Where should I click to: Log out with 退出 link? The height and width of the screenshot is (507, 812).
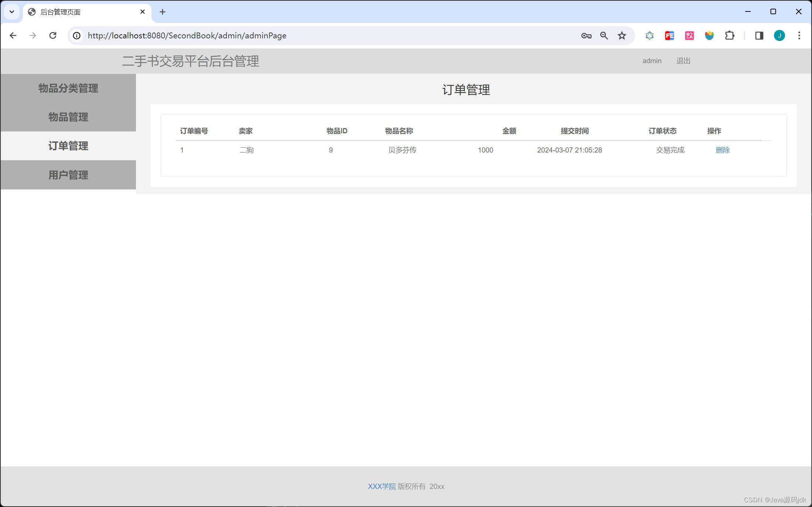pyautogui.click(x=683, y=61)
